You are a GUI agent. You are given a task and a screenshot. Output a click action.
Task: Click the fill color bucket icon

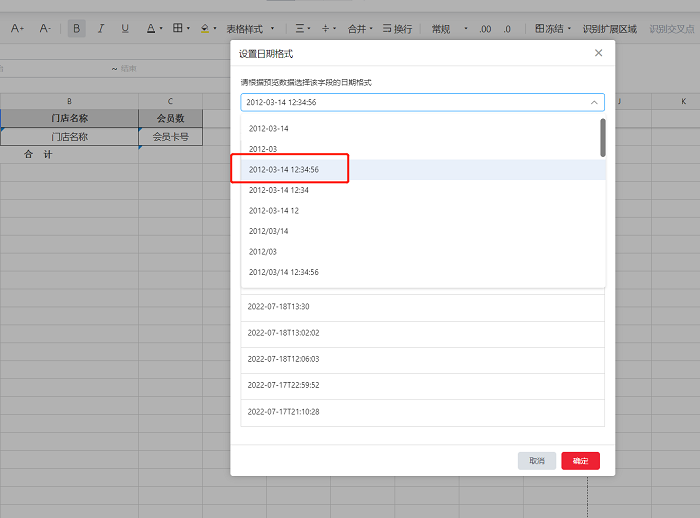pyautogui.click(x=205, y=29)
